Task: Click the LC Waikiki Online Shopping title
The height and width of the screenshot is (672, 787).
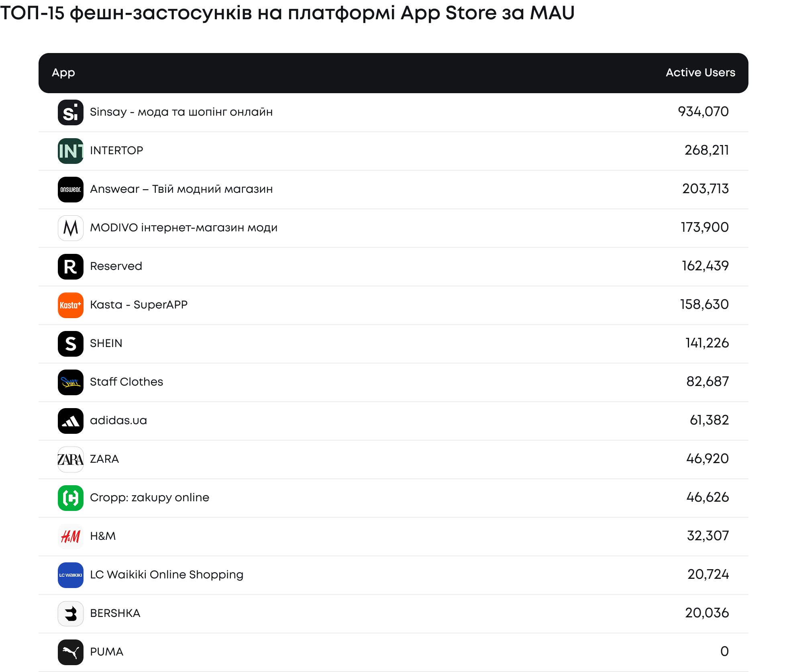Action: coord(167,575)
